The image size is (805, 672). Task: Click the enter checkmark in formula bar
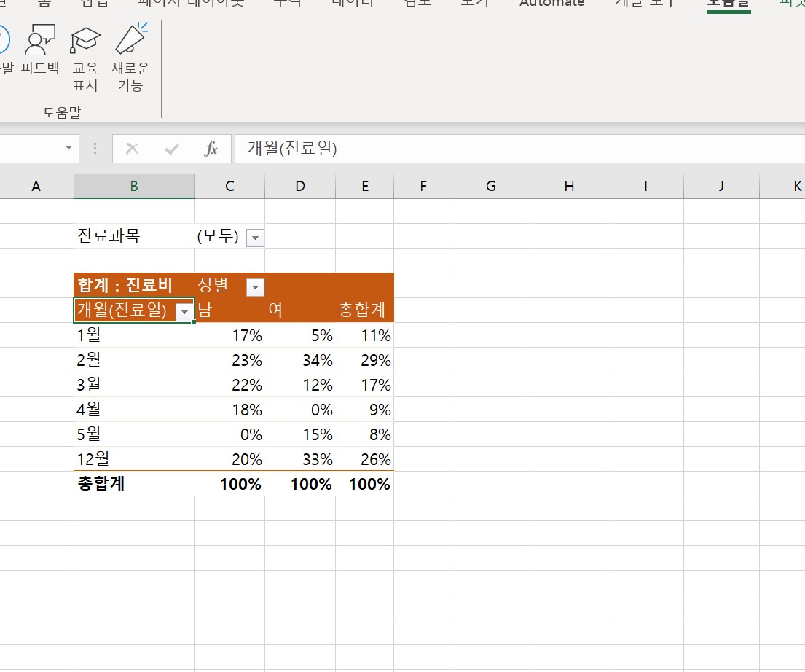click(172, 149)
